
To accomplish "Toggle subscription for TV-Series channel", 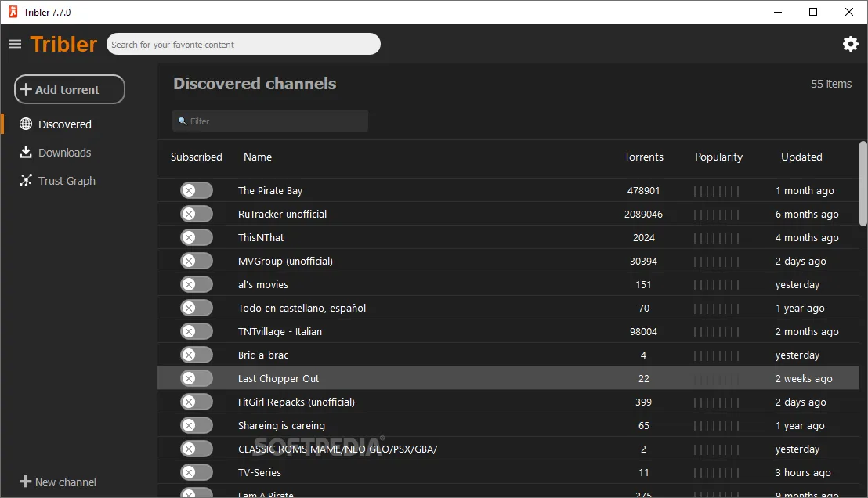I will tap(196, 472).
